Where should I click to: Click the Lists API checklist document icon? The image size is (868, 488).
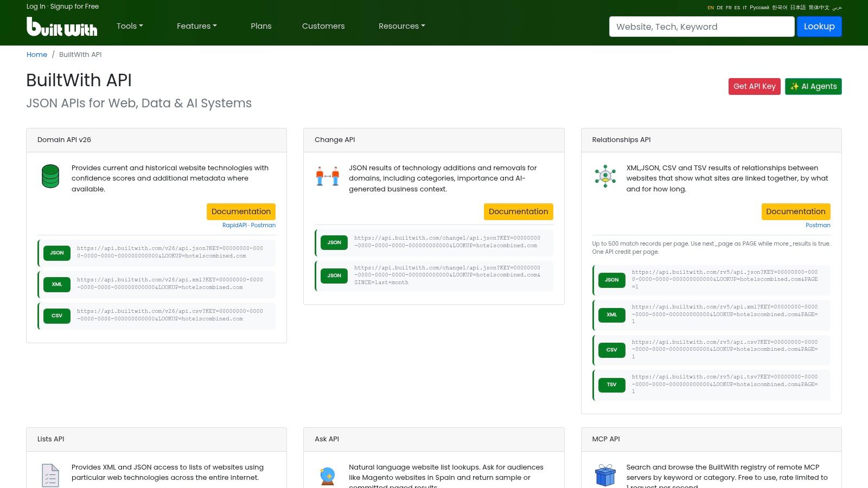(x=50, y=476)
